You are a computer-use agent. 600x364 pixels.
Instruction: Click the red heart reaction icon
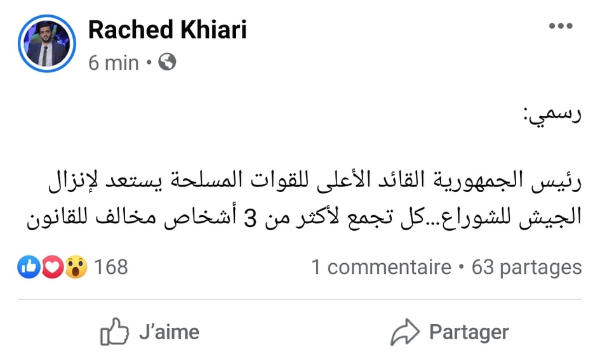point(52,268)
